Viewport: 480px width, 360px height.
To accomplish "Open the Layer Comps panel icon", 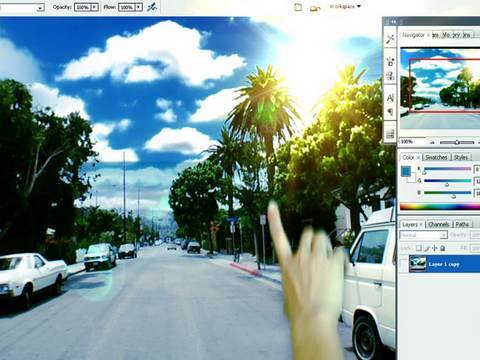I will coord(390,134).
